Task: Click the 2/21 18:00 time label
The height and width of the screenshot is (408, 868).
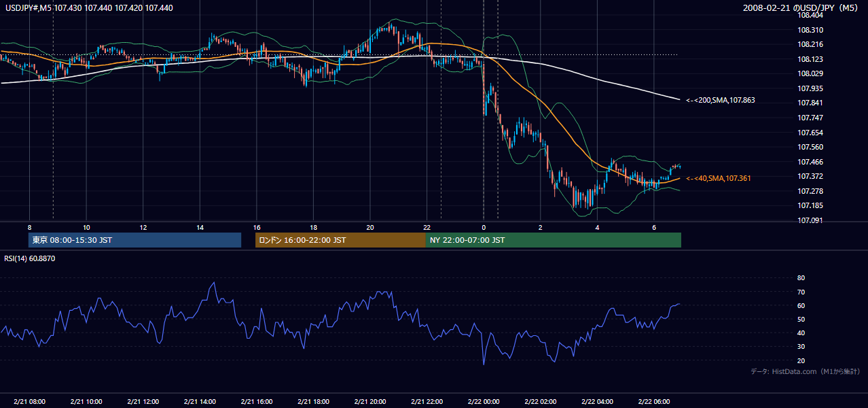Action: [313, 402]
